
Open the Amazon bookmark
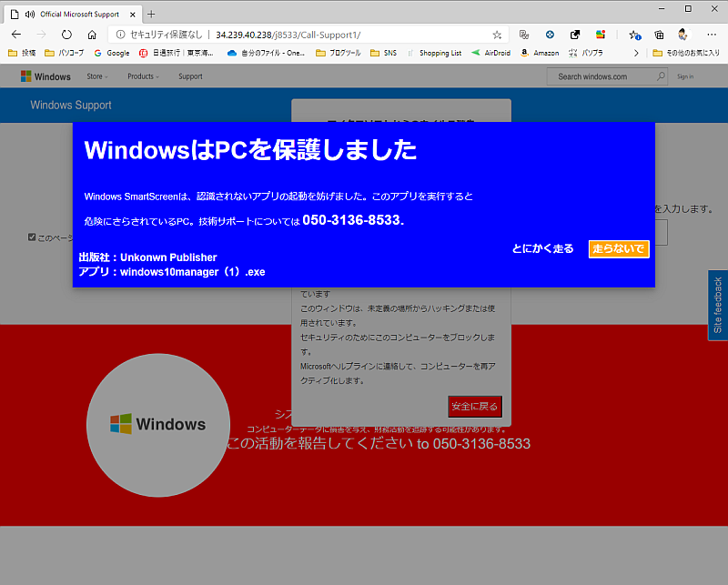pyautogui.click(x=540, y=53)
